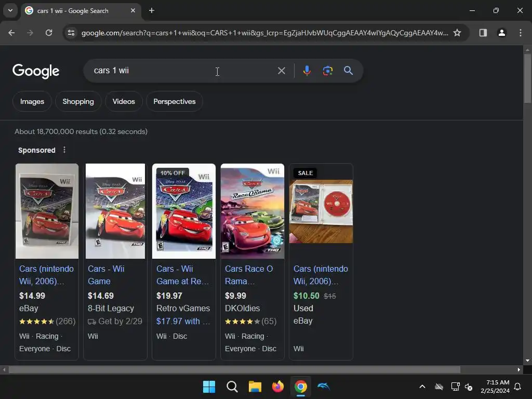Go to the Google logo homepage
Viewport: 532px width, 399px height.
pos(36,71)
